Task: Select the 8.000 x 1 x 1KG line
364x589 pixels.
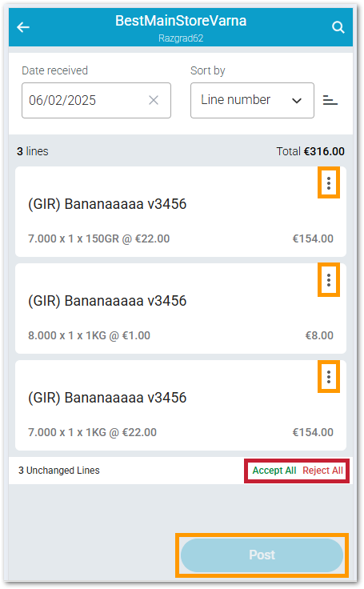Action: [x=181, y=308]
